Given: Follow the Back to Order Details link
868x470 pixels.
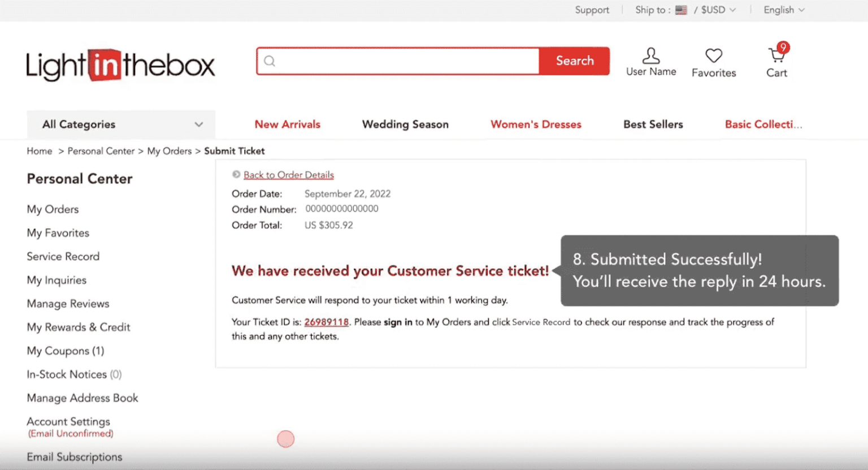Looking at the screenshot, I should click(288, 175).
